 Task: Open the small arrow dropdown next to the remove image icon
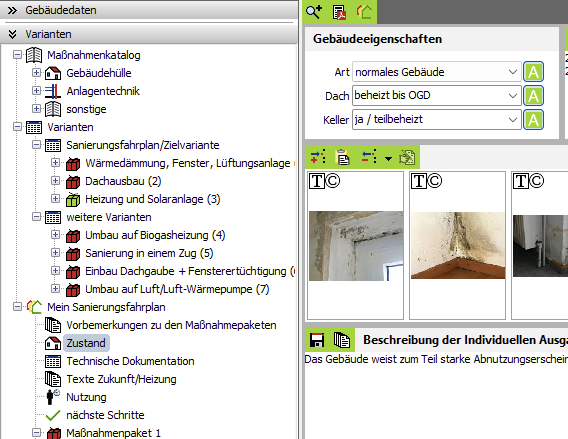coord(388,158)
